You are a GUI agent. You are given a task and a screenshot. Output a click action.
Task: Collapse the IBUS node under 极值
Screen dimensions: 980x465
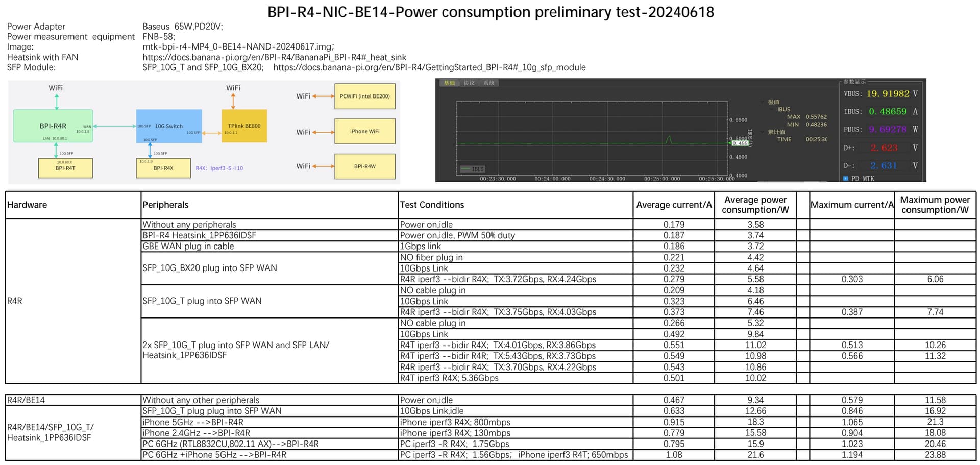pos(771,109)
